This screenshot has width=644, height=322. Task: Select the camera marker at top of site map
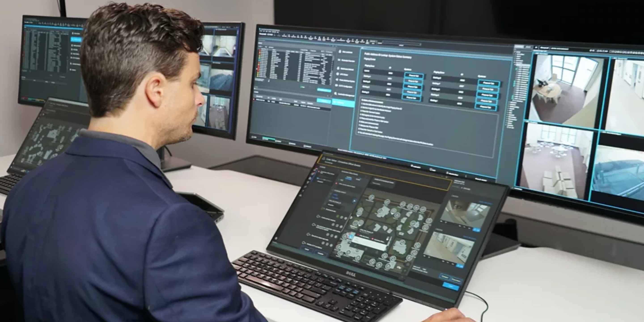click(372, 197)
